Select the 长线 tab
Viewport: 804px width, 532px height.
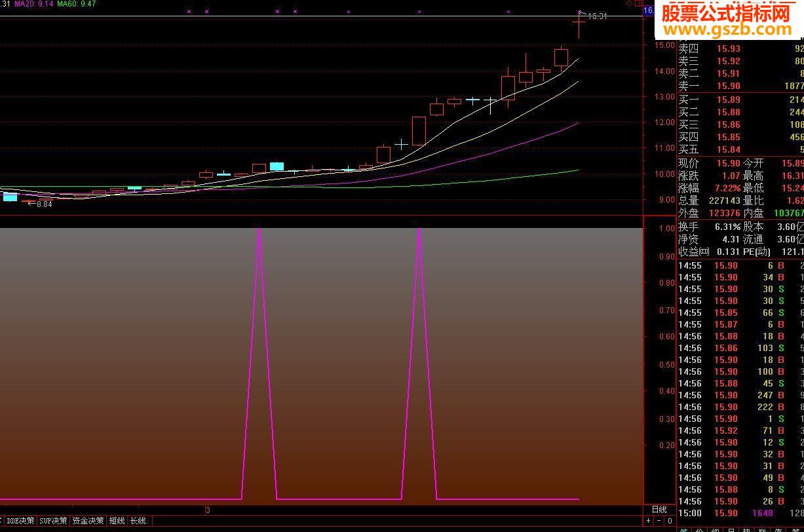point(139,521)
